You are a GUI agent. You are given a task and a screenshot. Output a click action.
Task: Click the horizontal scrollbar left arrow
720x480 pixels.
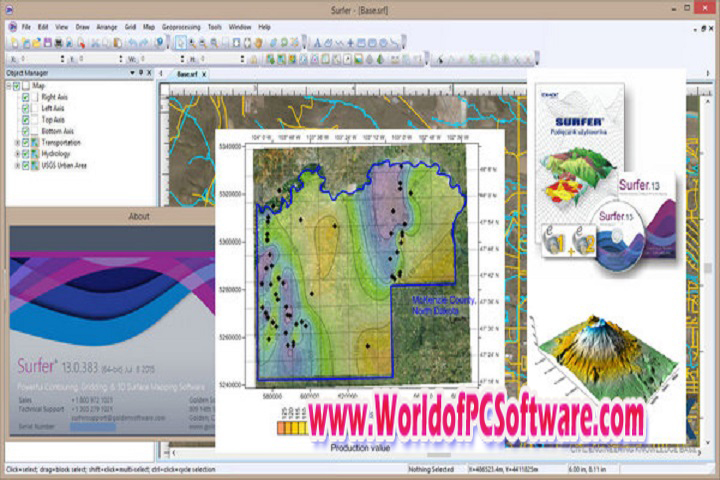[174, 453]
